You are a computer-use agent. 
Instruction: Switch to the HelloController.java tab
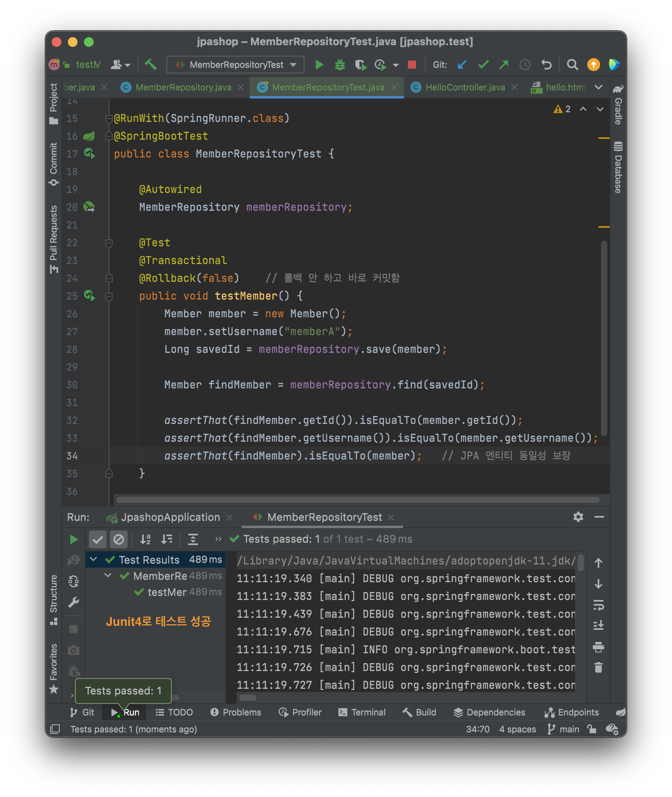coord(464,87)
